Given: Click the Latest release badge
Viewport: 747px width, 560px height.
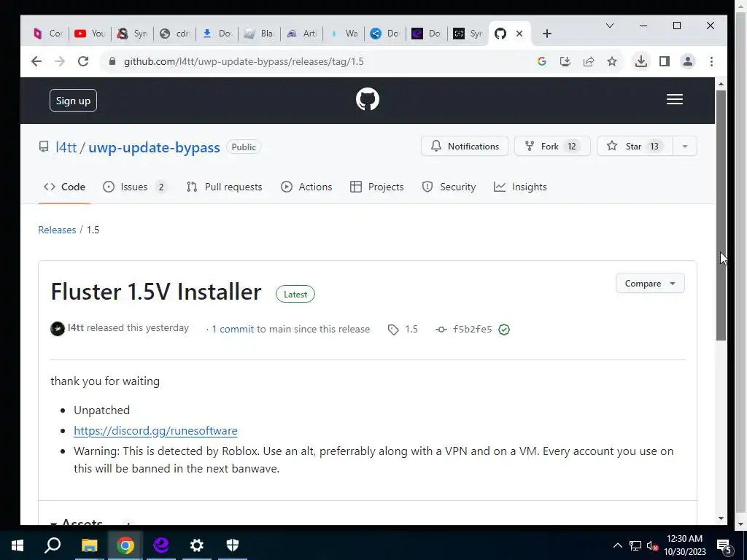Looking at the screenshot, I should pos(295,295).
